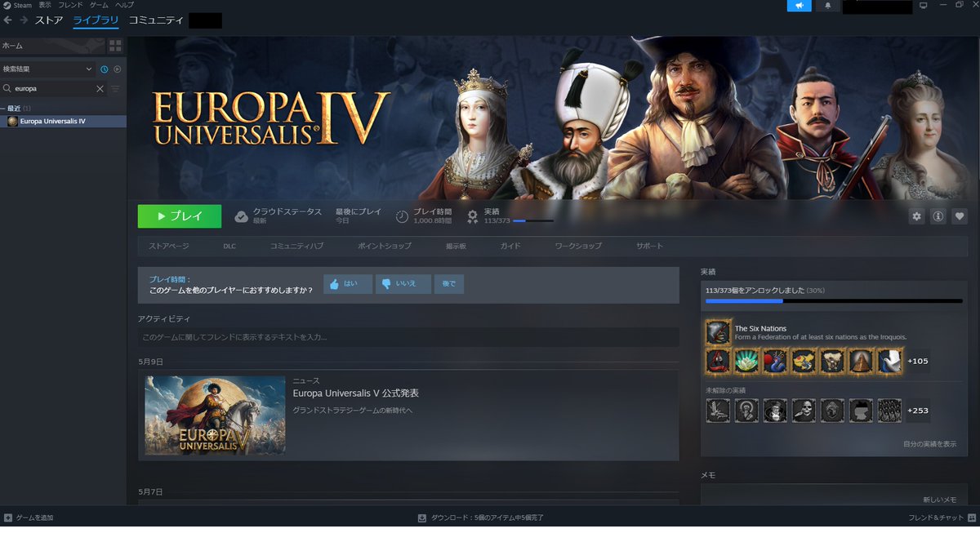980x551 pixels.
Task: Open the ゲーム menu
Action: (x=99, y=5)
